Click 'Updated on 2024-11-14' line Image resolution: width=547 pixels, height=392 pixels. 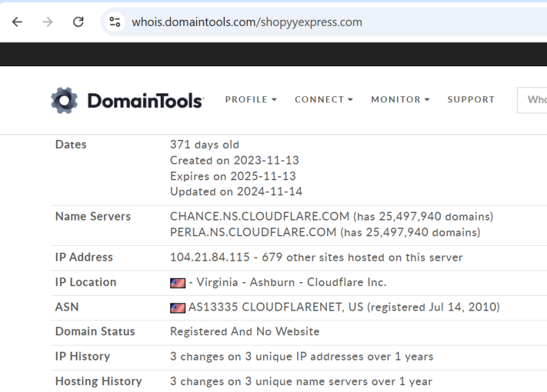pos(236,192)
